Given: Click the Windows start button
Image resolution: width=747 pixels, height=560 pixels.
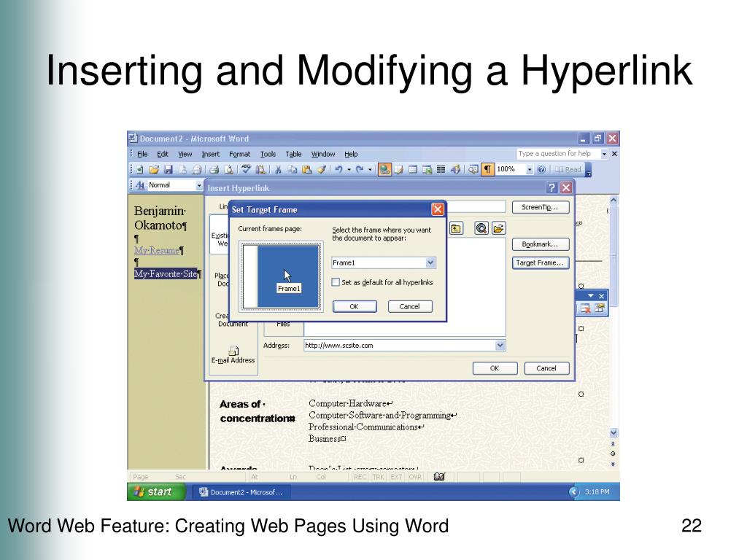Looking at the screenshot, I should (x=157, y=492).
